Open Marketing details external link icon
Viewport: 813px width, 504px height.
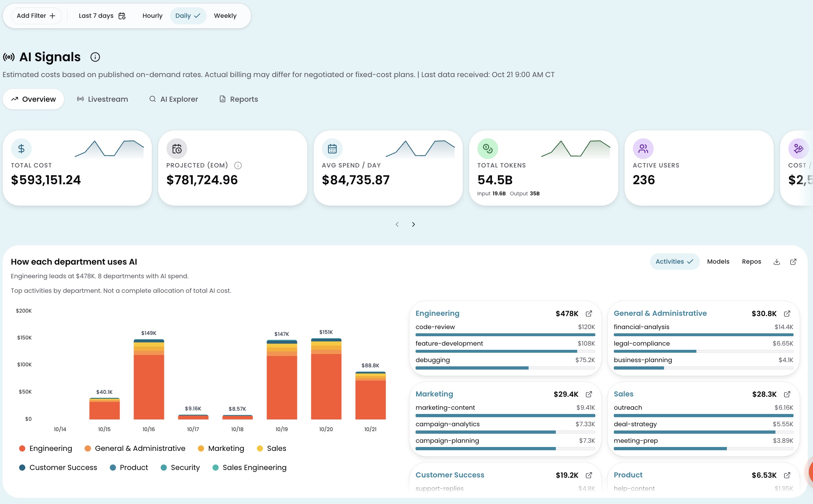point(589,394)
